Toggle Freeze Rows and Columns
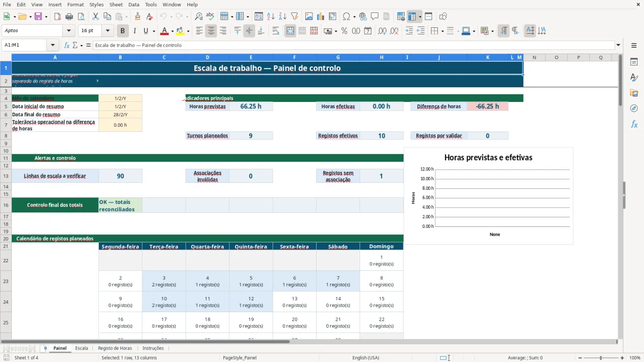The image size is (644, 362). click(x=412, y=17)
